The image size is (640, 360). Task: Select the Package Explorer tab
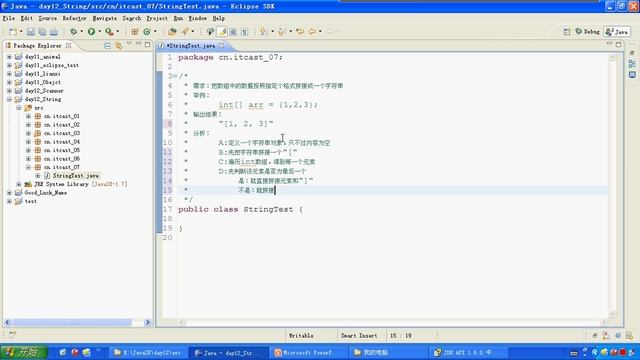tap(38, 45)
